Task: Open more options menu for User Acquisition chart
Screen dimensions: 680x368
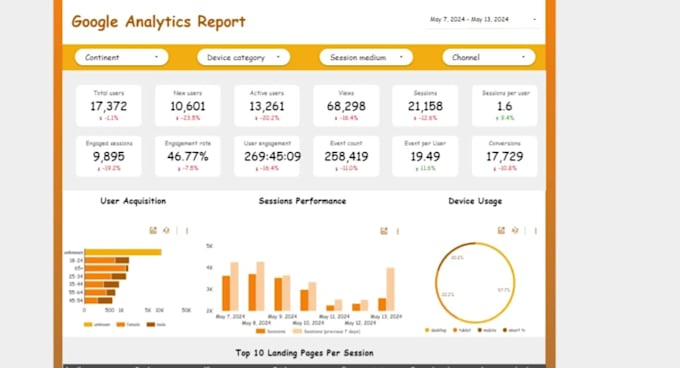Action: coord(187,231)
